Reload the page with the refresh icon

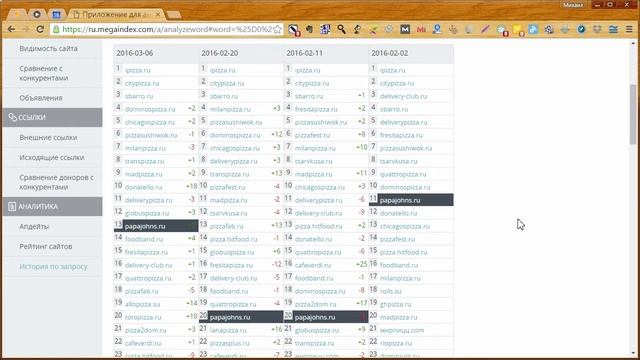click(40, 29)
